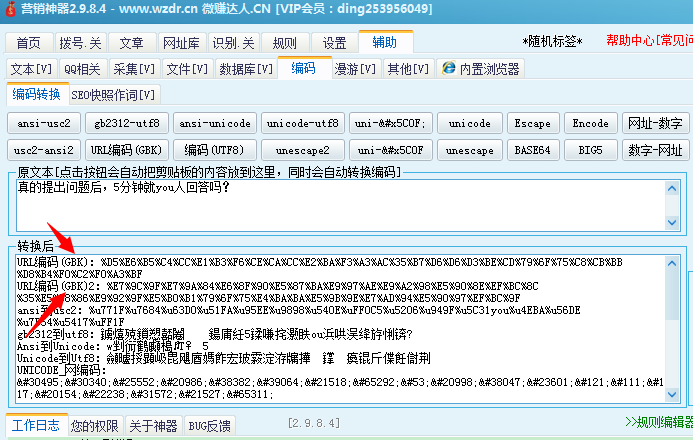This screenshot has width=693, height=440.
Task: Click the unicode-utf8 button
Action: click(x=303, y=123)
